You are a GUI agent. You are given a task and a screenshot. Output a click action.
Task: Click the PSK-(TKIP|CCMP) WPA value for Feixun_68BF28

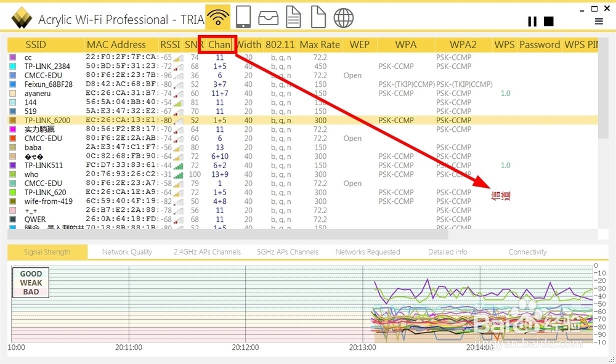click(x=407, y=84)
